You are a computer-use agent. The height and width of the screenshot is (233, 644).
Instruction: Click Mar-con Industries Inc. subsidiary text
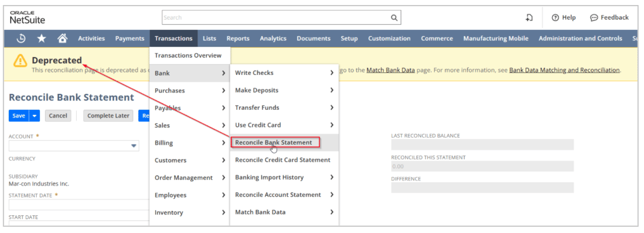tap(39, 183)
